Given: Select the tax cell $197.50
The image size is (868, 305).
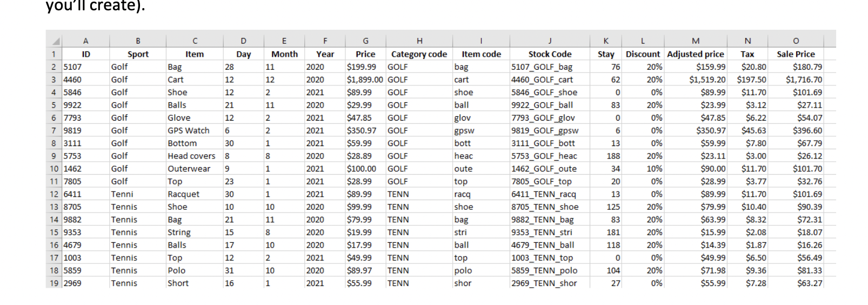Looking at the screenshot, I should (747, 79).
